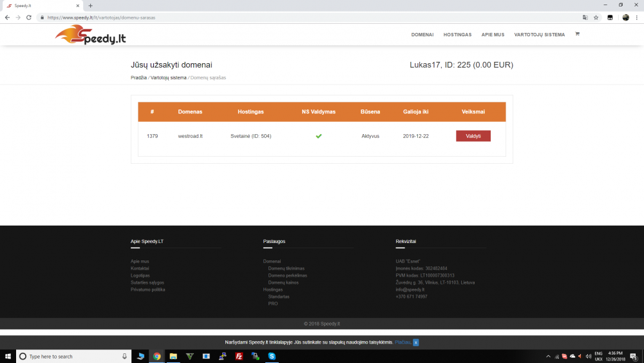This screenshot has height=363, width=644.
Task: Open Domenų kainos footer link
Action: pyautogui.click(x=283, y=282)
